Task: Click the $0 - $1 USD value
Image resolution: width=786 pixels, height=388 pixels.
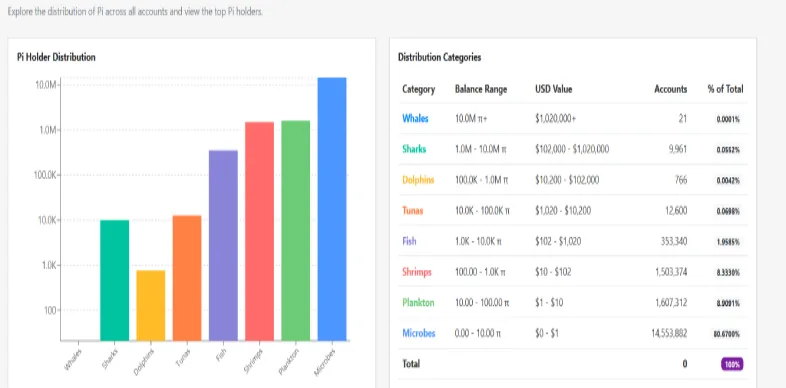Action: pyautogui.click(x=546, y=333)
